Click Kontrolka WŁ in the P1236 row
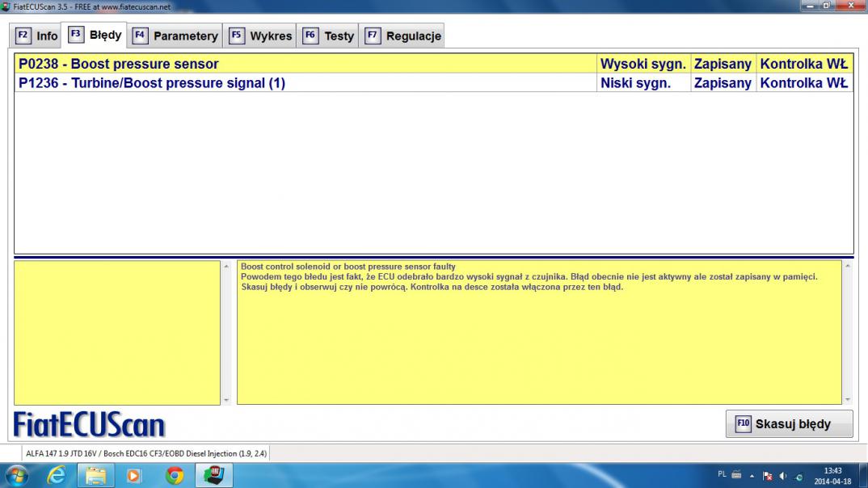This screenshot has height=488, width=868. pos(804,83)
